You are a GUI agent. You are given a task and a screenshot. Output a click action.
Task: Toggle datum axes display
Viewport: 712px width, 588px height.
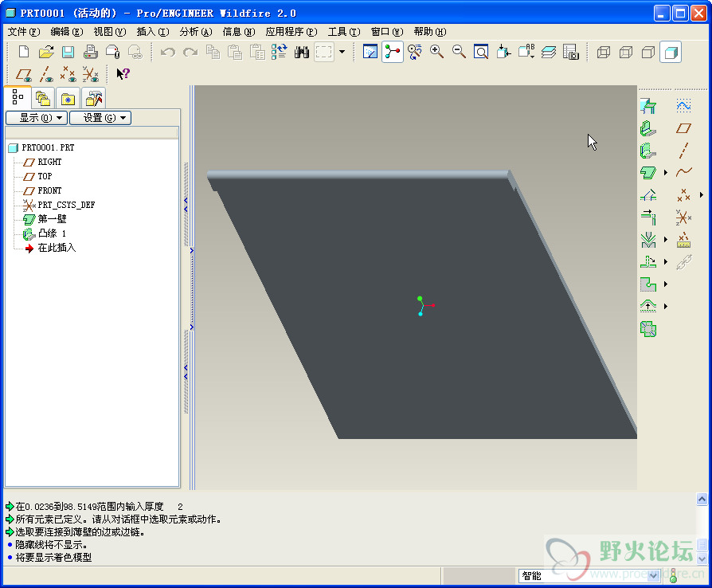(46, 74)
